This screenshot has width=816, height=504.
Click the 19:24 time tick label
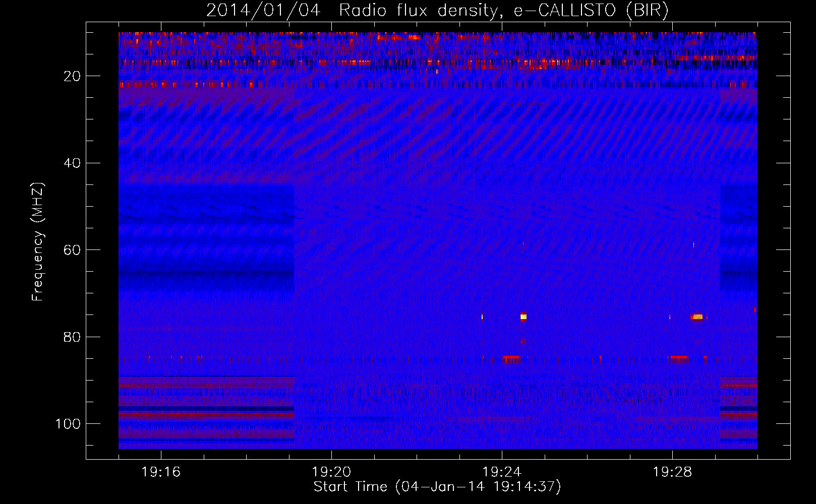[x=502, y=472]
